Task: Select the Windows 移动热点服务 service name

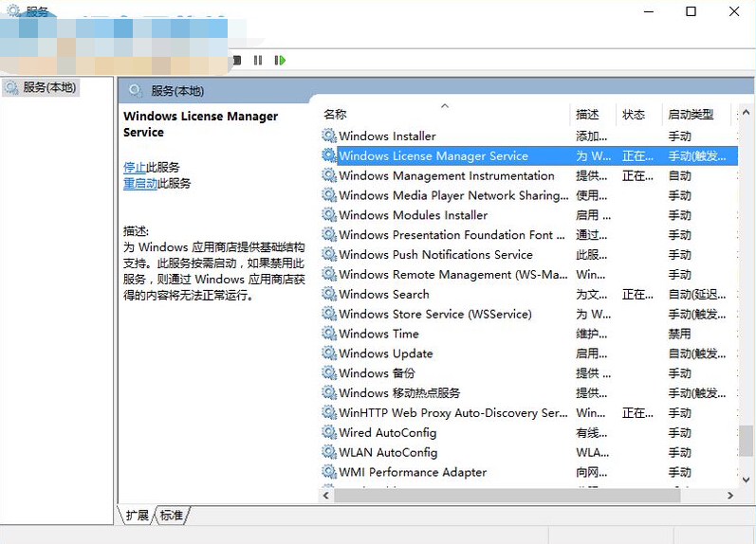Action: [399, 393]
